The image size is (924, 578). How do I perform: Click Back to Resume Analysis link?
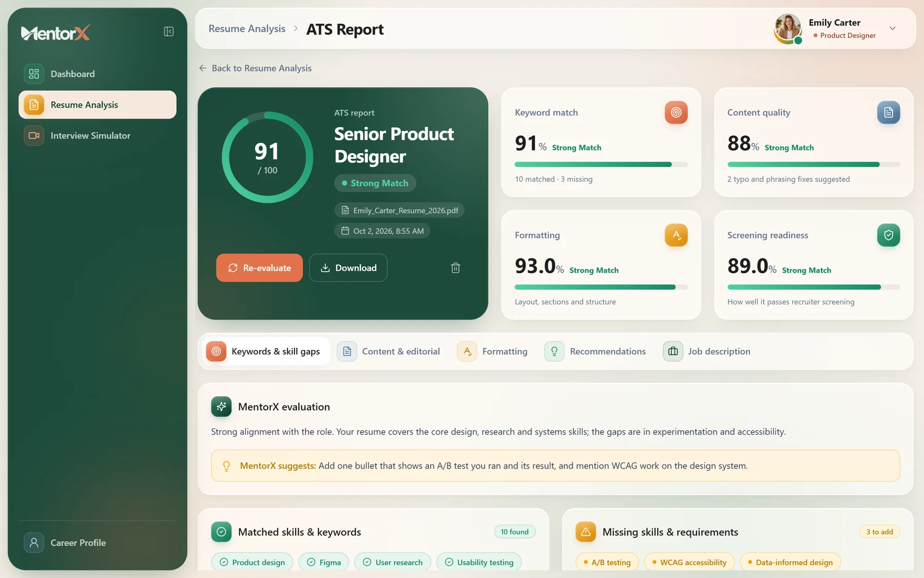(x=255, y=68)
